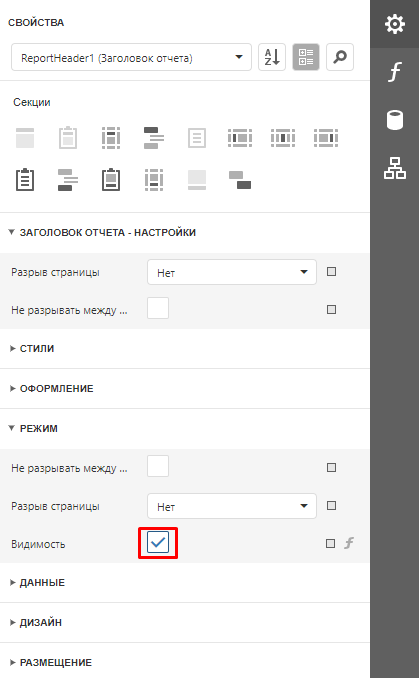Click the small marker square beside Видимость
This screenshot has width=419, height=678.
tap(330, 544)
